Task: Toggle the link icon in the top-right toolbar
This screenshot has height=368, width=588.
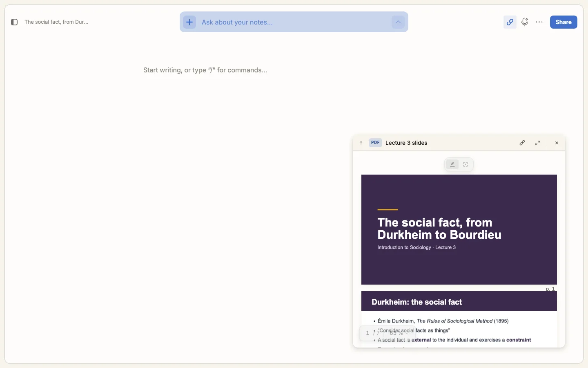Action: [510, 22]
